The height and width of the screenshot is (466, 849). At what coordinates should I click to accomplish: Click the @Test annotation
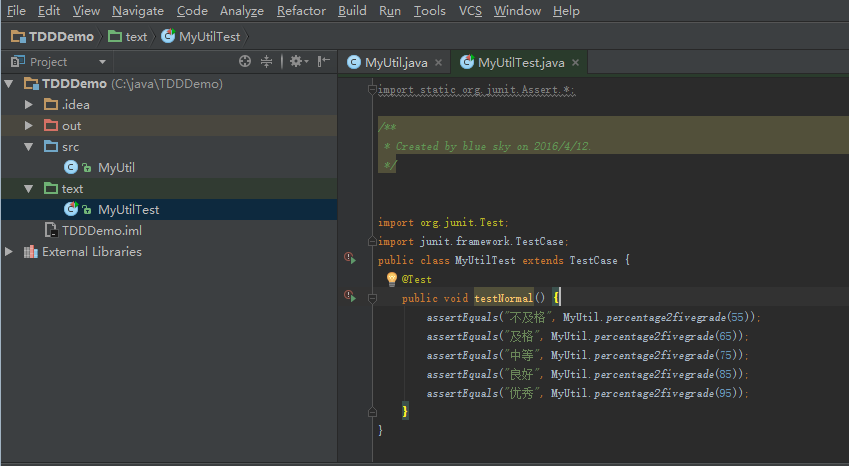point(416,279)
